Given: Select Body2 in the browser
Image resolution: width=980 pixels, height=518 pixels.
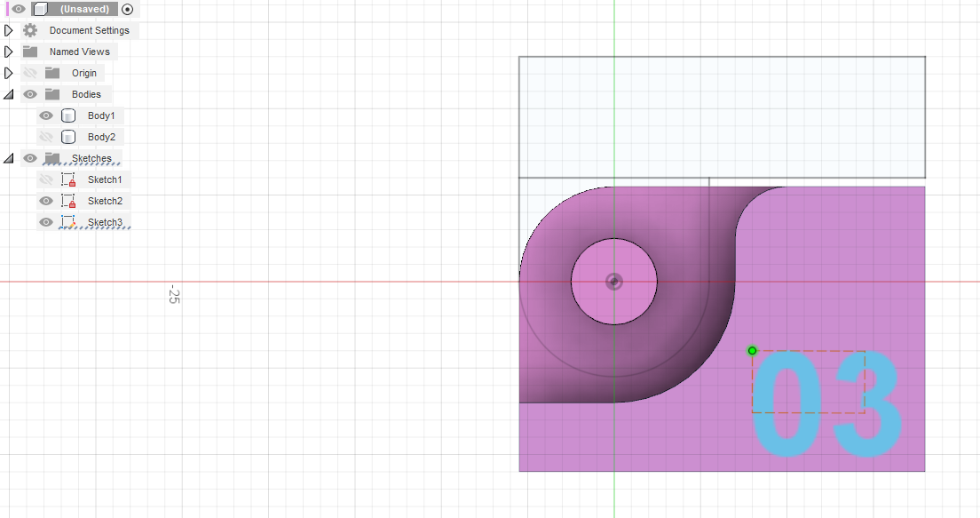Looking at the screenshot, I should pos(101,137).
